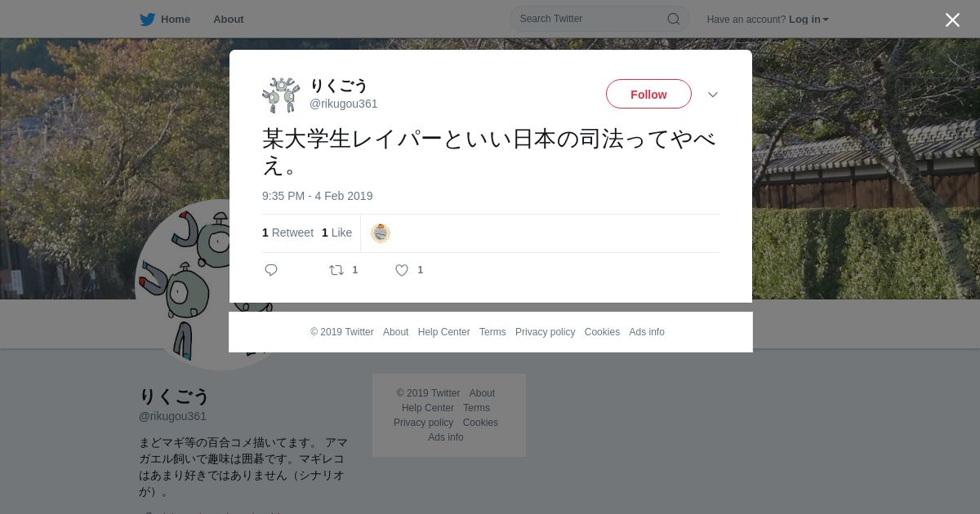Click the search magnifier icon
The height and width of the screenshot is (514, 980).
coord(674,19)
